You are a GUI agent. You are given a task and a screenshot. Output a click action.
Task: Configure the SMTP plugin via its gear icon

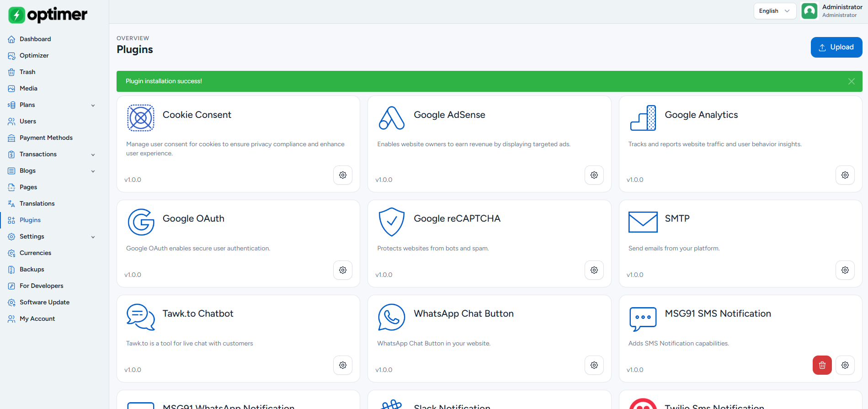tap(845, 270)
